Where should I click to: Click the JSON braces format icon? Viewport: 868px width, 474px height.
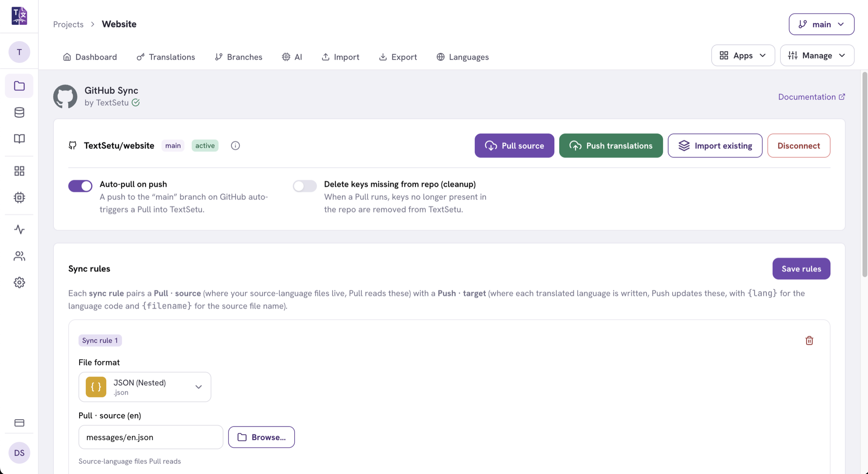(96, 387)
